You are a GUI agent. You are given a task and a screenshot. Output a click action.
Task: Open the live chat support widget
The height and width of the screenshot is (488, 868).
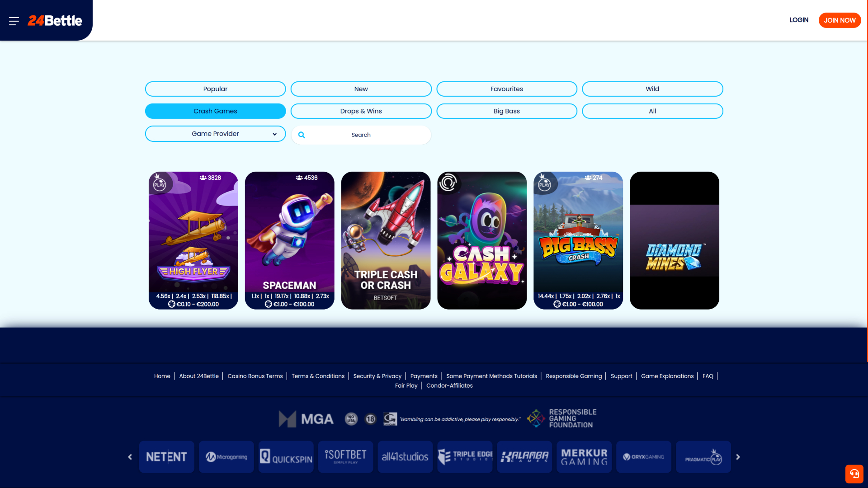pyautogui.click(x=854, y=474)
